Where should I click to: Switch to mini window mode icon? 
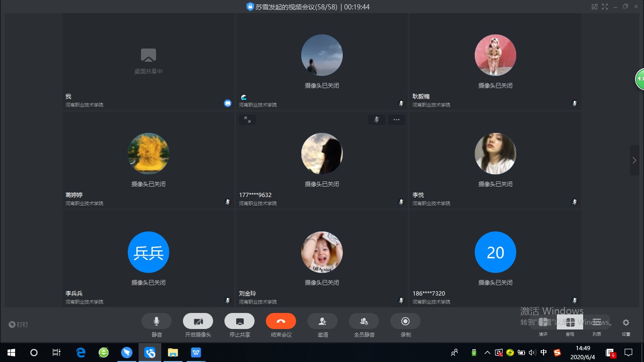[x=594, y=7]
